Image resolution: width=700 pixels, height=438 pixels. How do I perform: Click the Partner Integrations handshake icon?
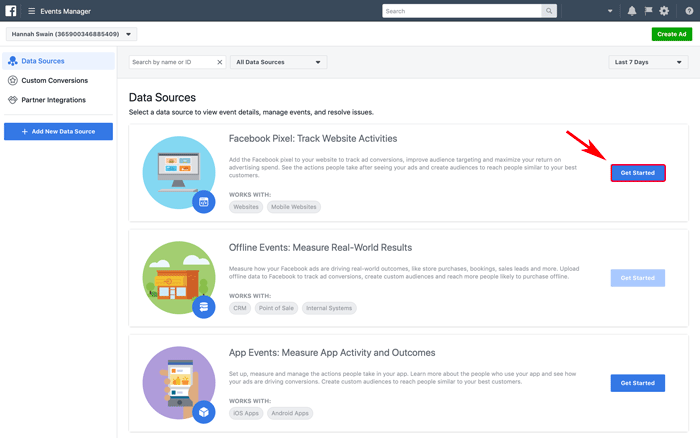[12, 100]
